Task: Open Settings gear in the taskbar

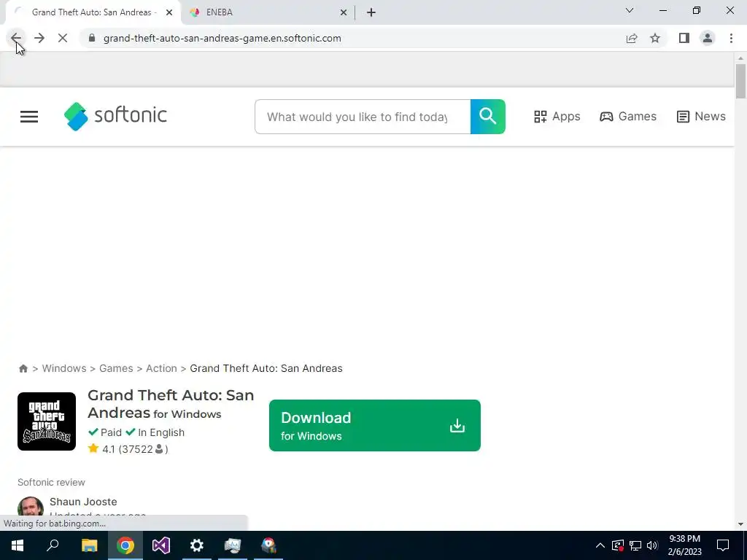Action: point(197,545)
